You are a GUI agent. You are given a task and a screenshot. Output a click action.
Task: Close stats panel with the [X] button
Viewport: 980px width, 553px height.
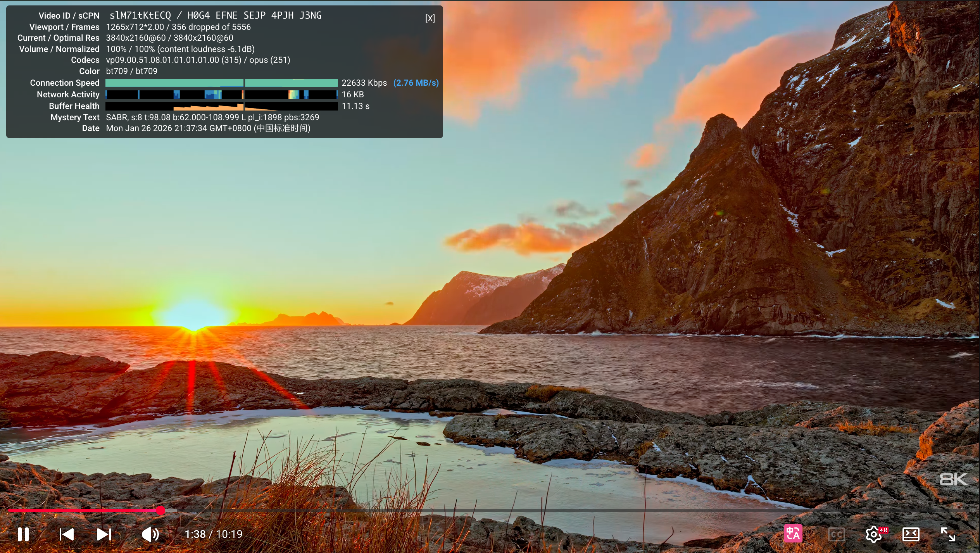coord(430,18)
